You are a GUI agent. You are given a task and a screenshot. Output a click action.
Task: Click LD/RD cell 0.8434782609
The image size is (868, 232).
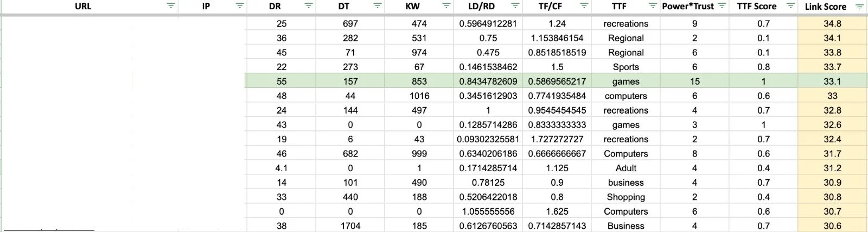tap(488, 81)
